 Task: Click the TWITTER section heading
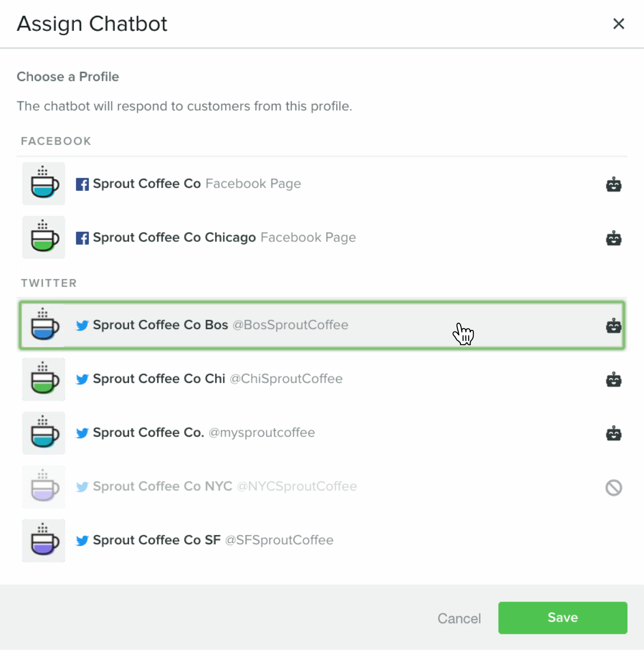tap(49, 283)
